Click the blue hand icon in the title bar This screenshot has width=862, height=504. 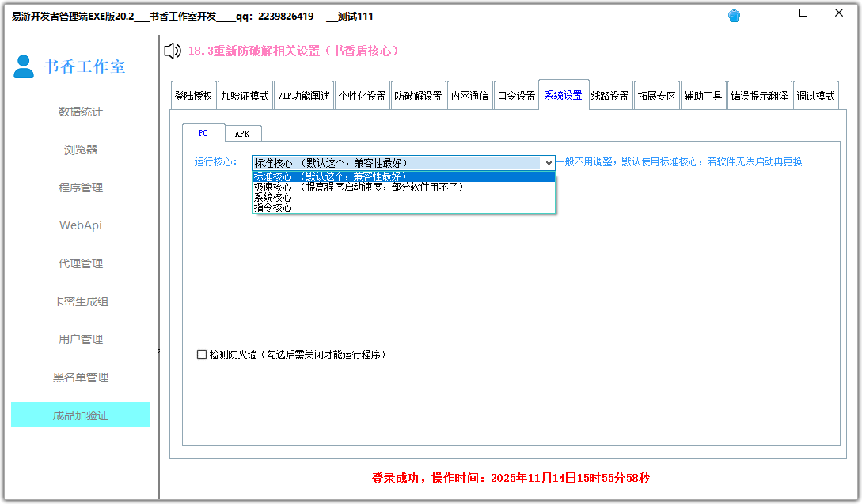tap(733, 14)
